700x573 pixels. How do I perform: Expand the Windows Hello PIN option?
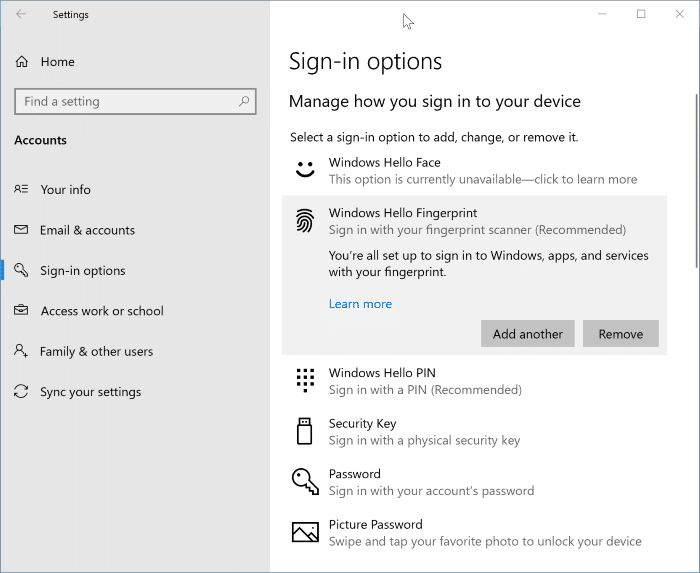474,381
